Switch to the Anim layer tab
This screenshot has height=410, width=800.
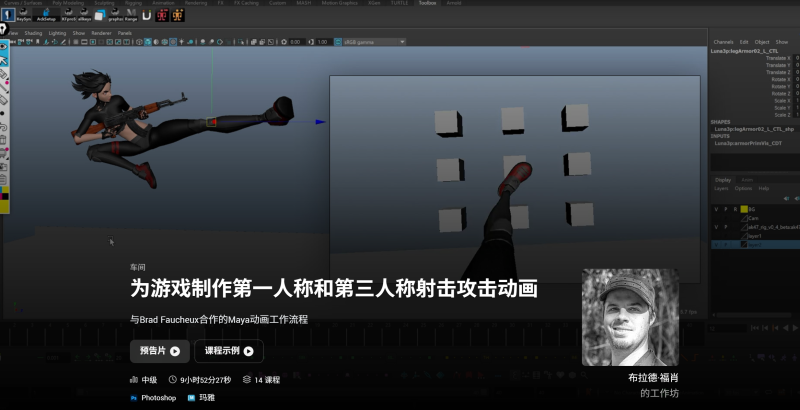(x=747, y=180)
